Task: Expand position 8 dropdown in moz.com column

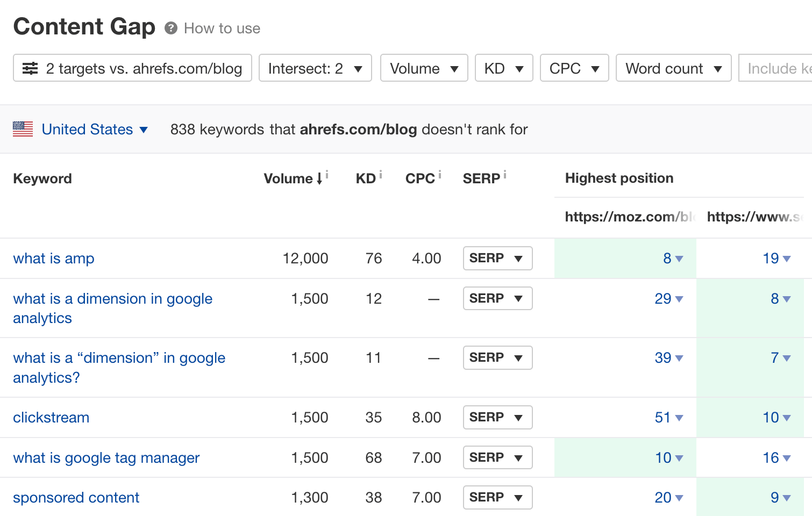Action: click(679, 259)
